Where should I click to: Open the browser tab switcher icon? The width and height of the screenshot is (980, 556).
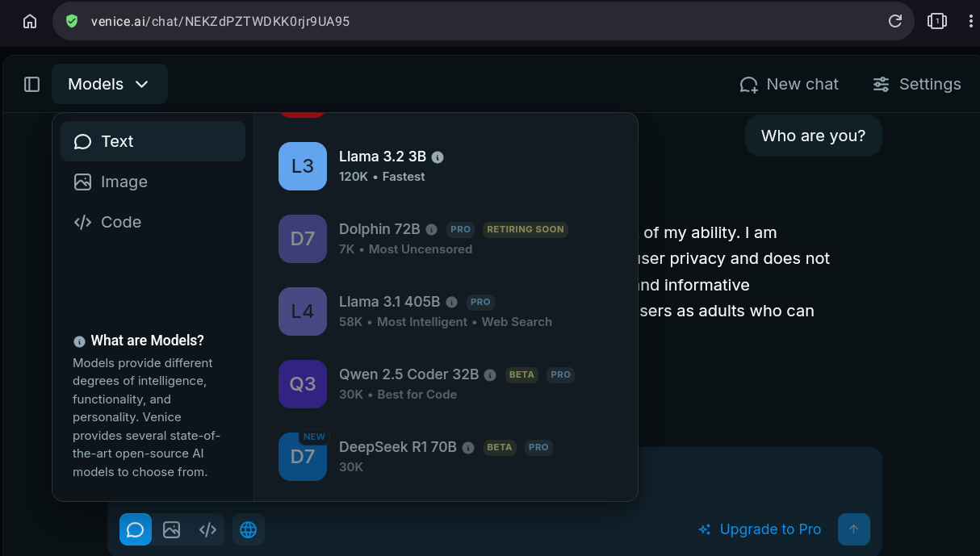tap(936, 21)
